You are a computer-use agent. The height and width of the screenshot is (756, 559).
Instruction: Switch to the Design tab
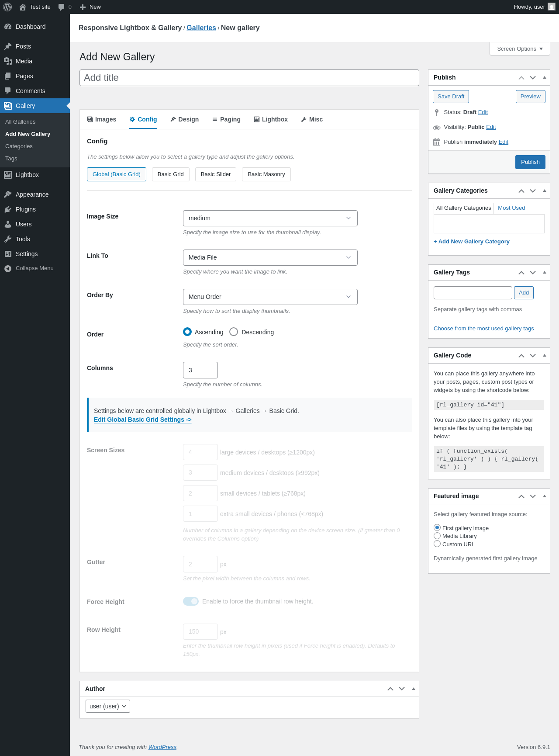[184, 119]
